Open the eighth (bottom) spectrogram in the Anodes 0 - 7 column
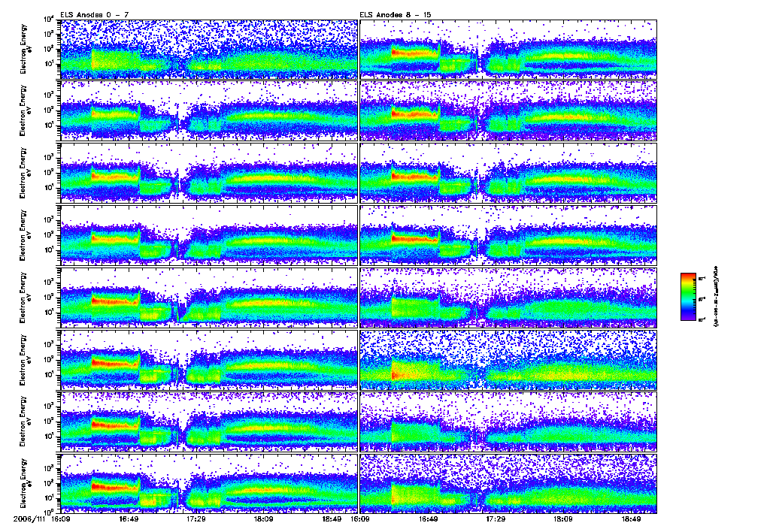The height and width of the screenshot is (532, 770). coord(209,484)
